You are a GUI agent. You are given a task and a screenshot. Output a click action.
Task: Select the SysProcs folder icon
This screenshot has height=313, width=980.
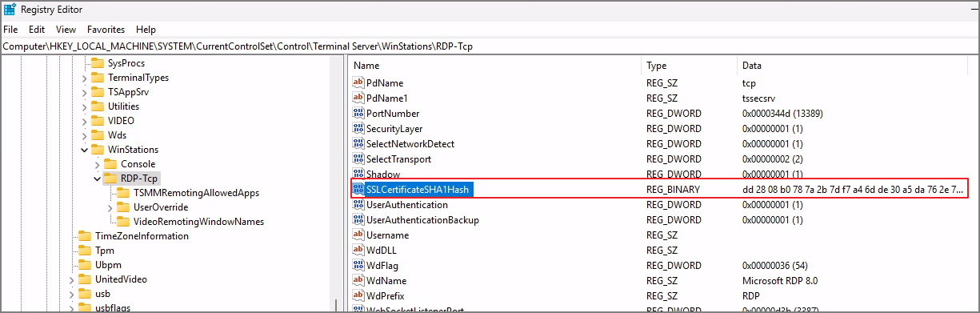point(98,63)
